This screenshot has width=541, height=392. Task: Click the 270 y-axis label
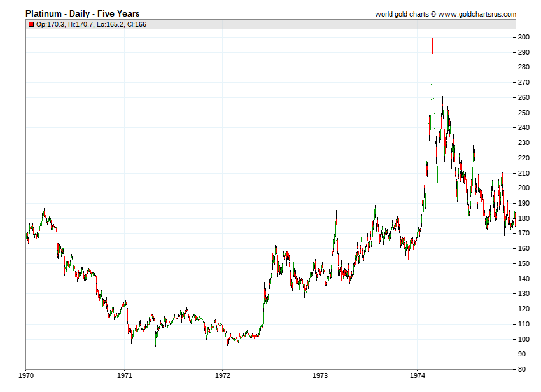(524, 83)
